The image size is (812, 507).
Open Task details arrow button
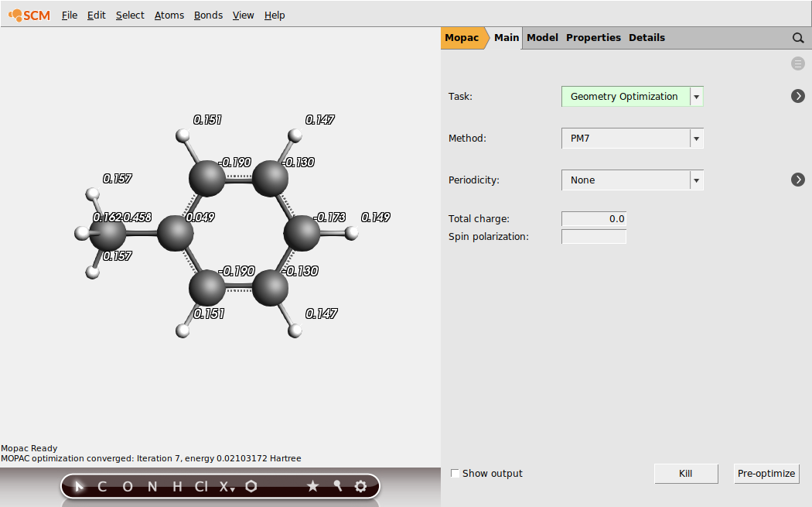coord(798,96)
